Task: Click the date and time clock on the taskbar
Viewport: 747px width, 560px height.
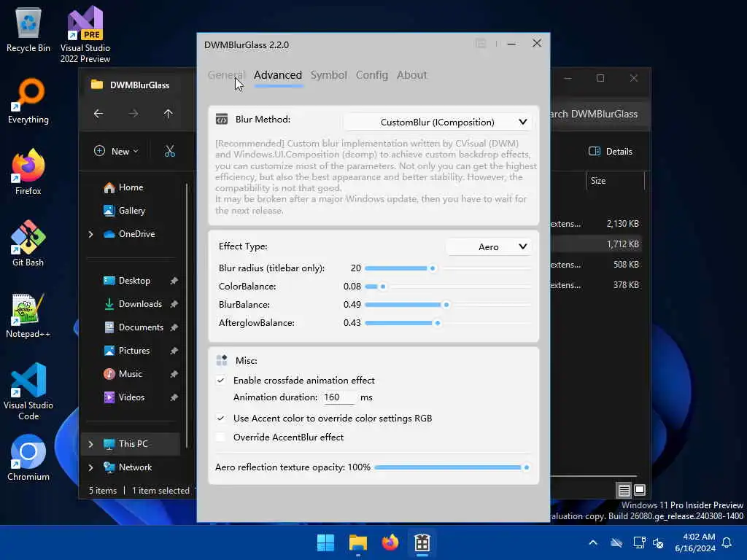Action: click(x=695, y=542)
